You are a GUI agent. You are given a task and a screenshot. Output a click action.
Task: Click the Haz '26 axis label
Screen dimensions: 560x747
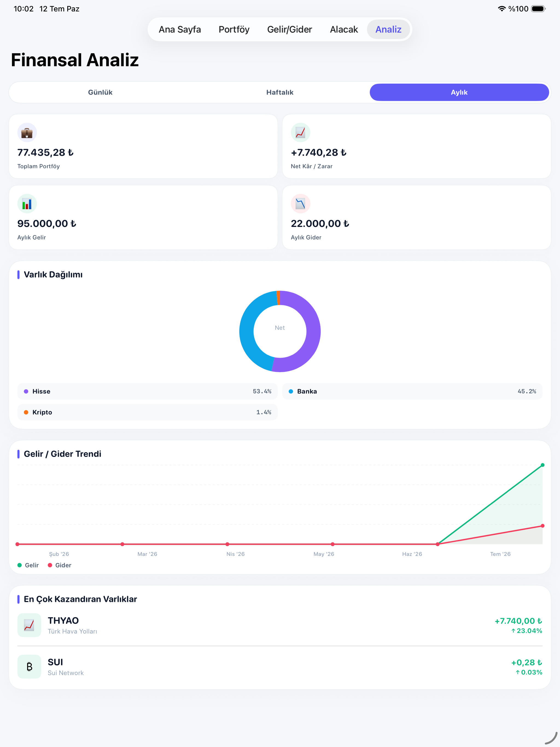[412, 554]
